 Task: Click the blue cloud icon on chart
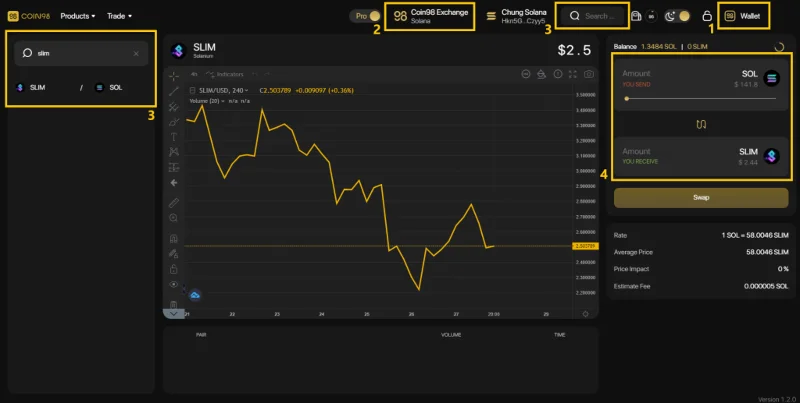pyautogui.click(x=195, y=295)
